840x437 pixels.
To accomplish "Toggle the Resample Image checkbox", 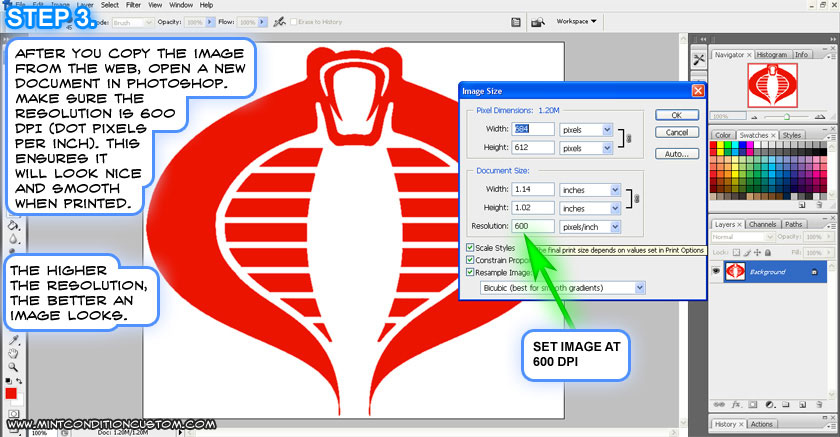I will pos(470,272).
